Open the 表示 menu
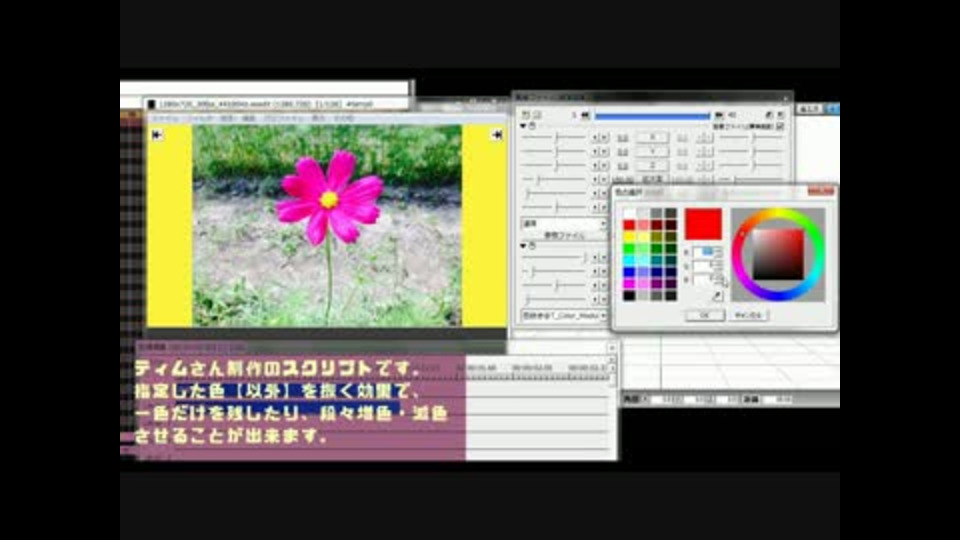 click(x=318, y=118)
